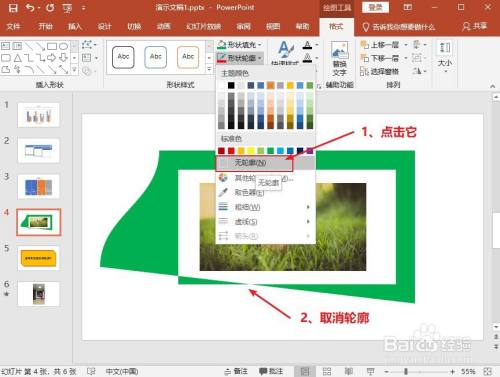Apply first black outline Abc shape style
Image resolution: width=500 pixels, height=377 pixels.
tap(123, 57)
